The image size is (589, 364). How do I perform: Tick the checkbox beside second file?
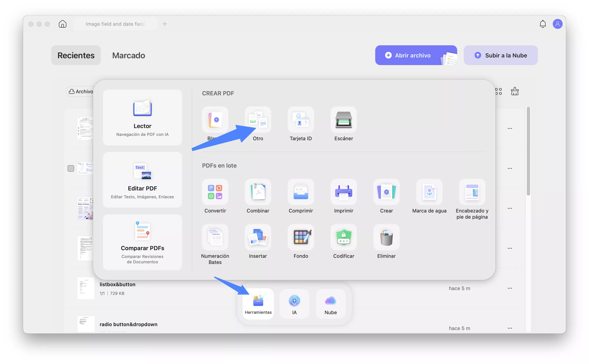pyautogui.click(x=71, y=168)
